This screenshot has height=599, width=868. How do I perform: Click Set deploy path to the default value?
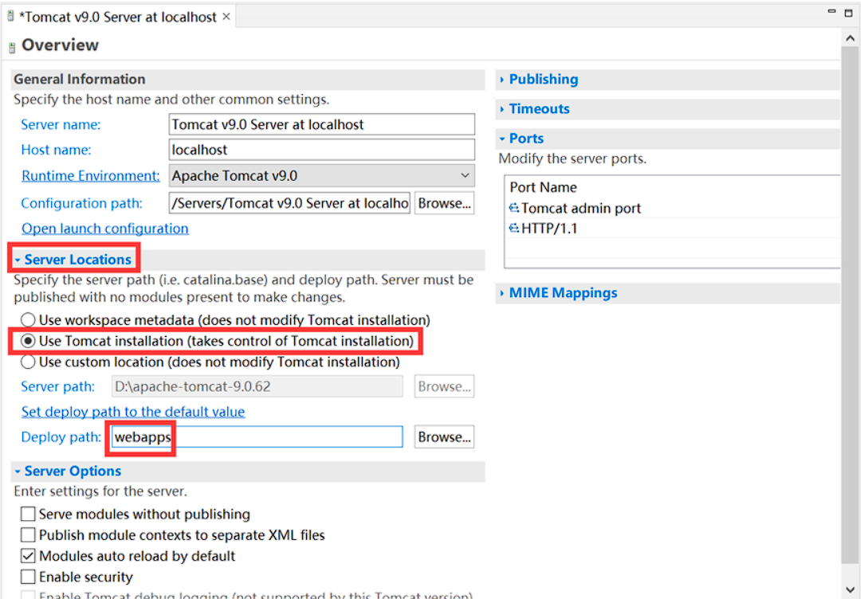133,412
